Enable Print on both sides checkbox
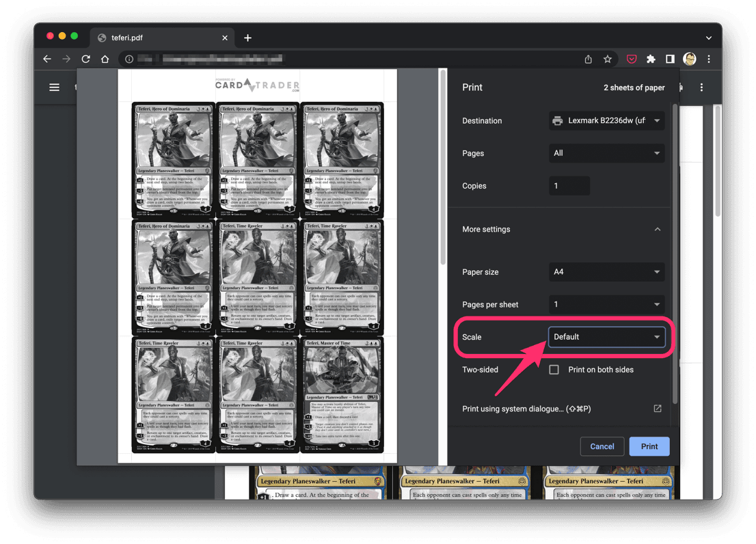The image size is (756, 544). pos(554,370)
